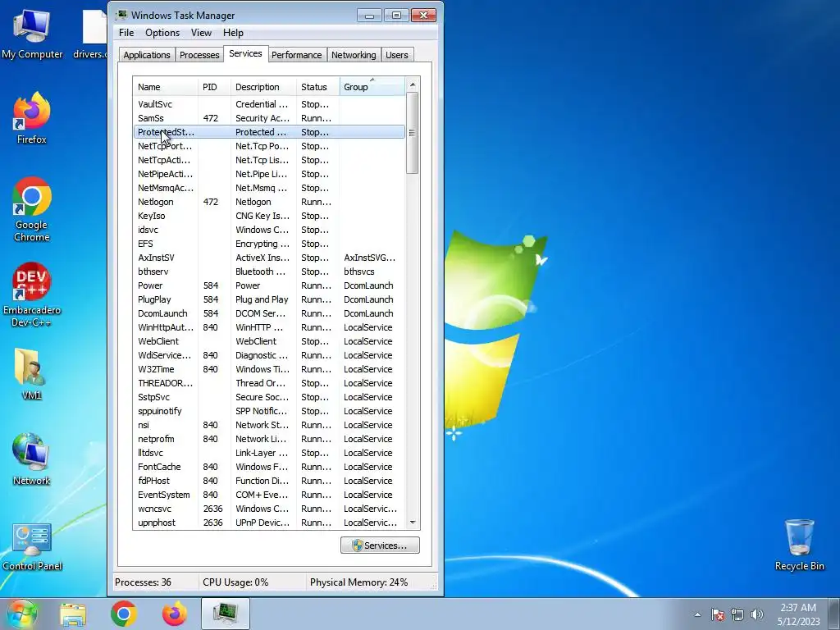Select the netprofm service row
This screenshot has width=840, height=630.
269,438
